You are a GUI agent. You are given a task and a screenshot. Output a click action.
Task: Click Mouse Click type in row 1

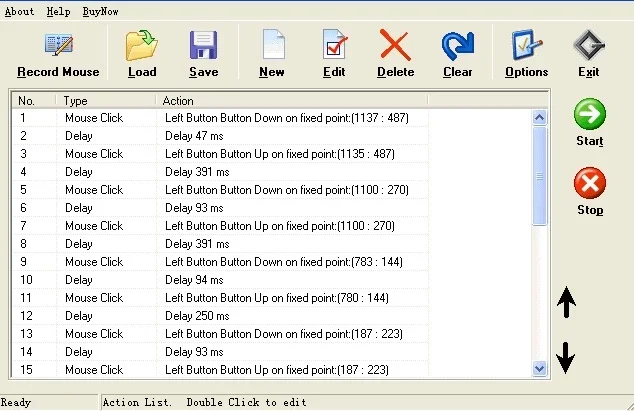[94, 118]
